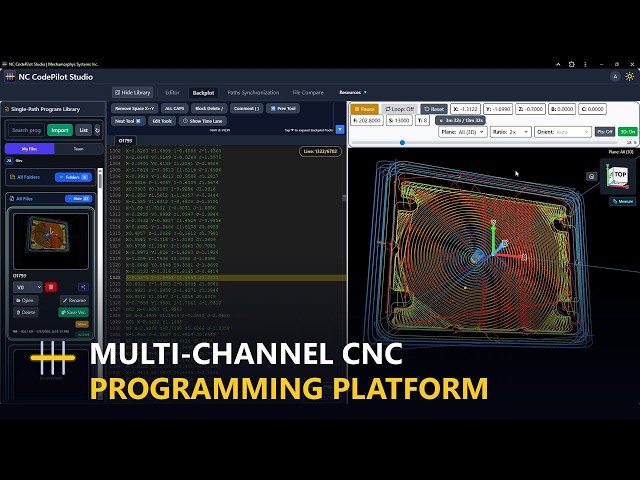Click the share icon on O1795 card
The image size is (640, 480).
pyautogui.click(x=83, y=287)
